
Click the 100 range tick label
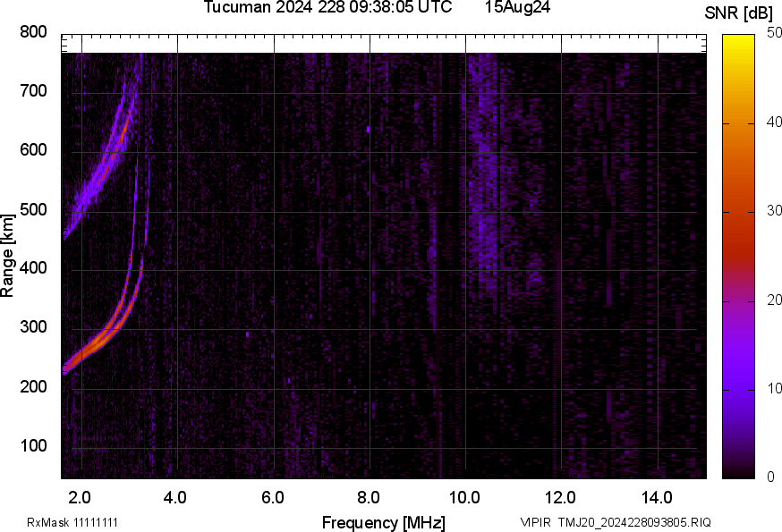(33, 446)
